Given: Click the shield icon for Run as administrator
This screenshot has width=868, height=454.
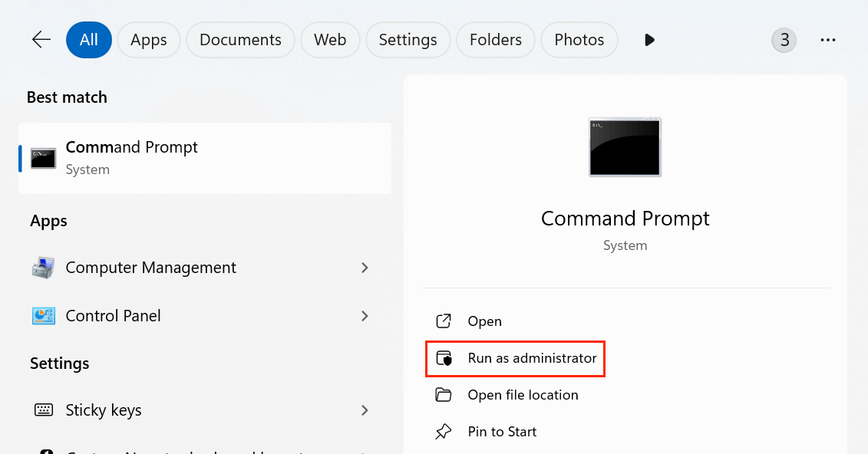Looking at the screenshot, I should (x=443, y=358).
